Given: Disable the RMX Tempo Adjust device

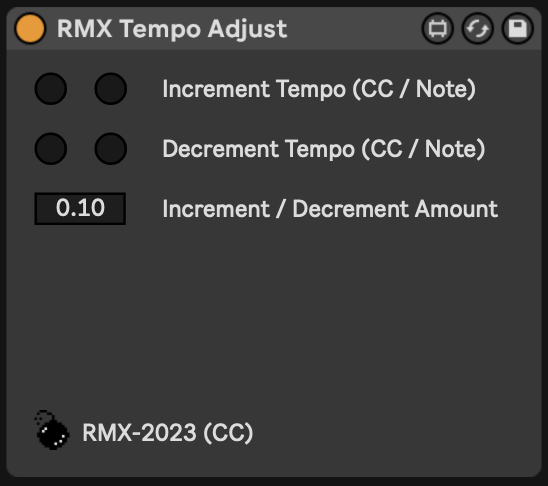Looking at the screenshot, I should [x=30, y=28].
